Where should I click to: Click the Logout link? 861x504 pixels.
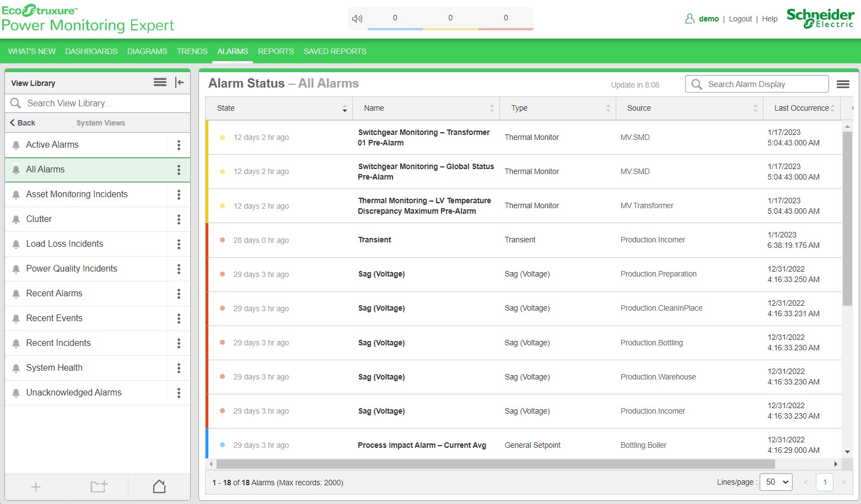pos(740,19)
